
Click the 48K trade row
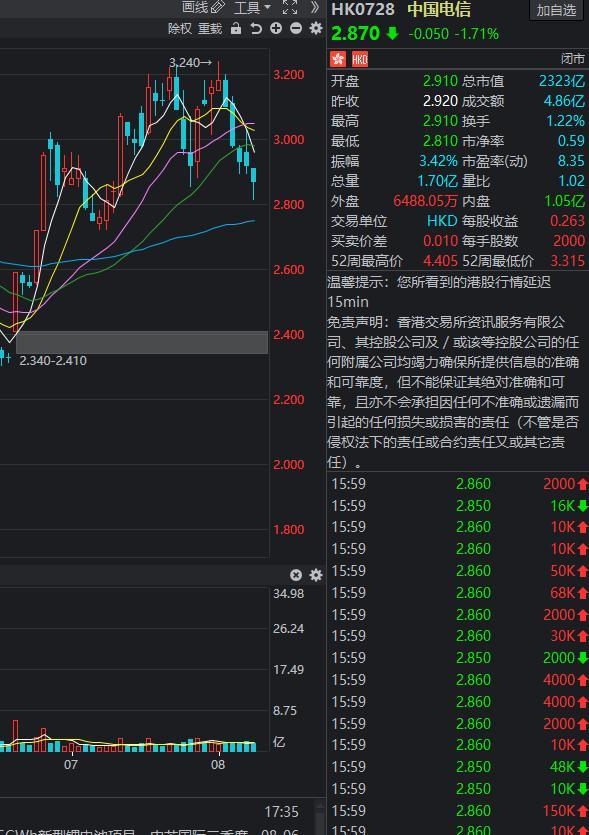pyautogui.click(x=460, y=767)
